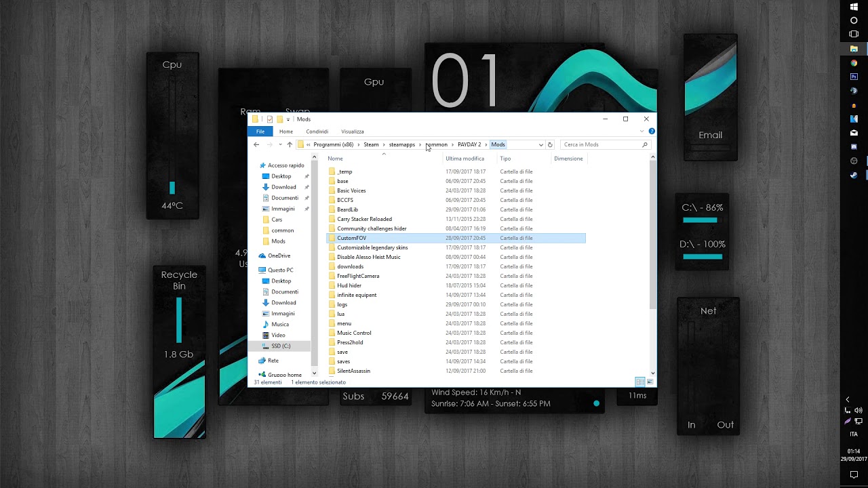868x488 pixels.
Task: Show hidden tray icons chevron
Action: coord(848,399)
